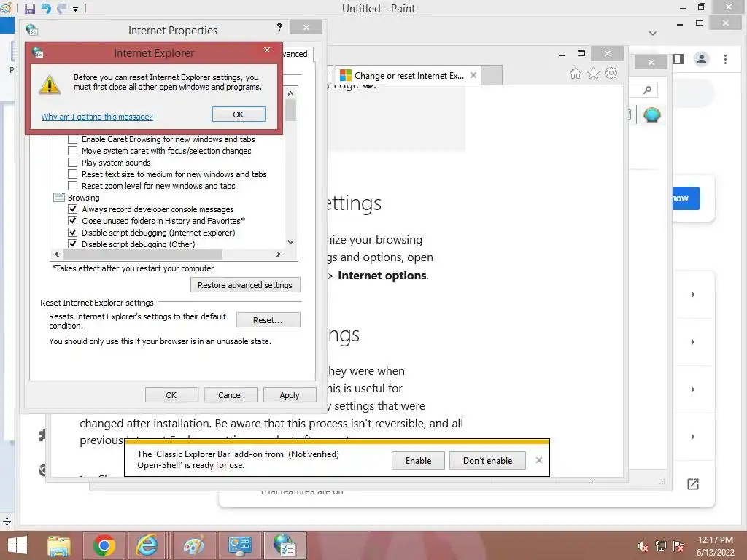Click Internet Properties help question mark
Viewport: 747px width, 560px height.
pos(279,27)
